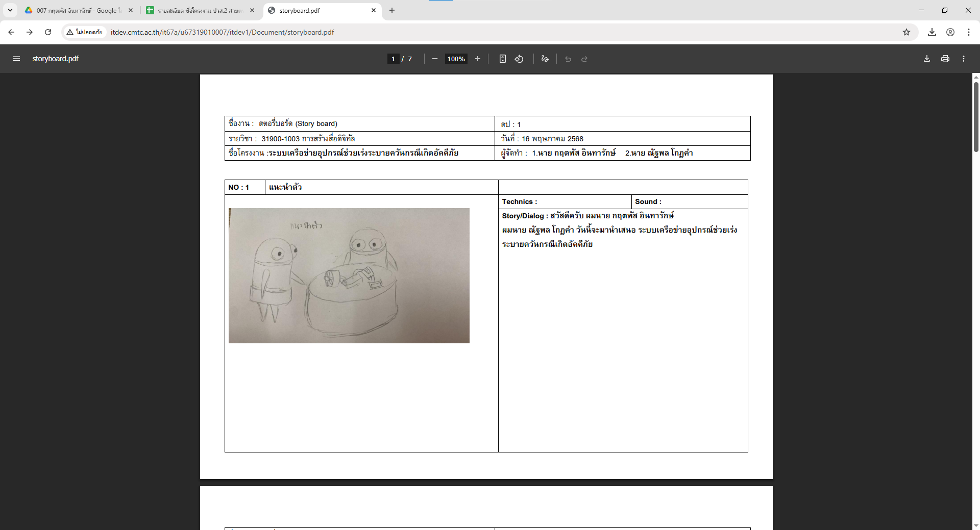Select the annotation draw tool
980x530 pixels.
coord(545,59)
